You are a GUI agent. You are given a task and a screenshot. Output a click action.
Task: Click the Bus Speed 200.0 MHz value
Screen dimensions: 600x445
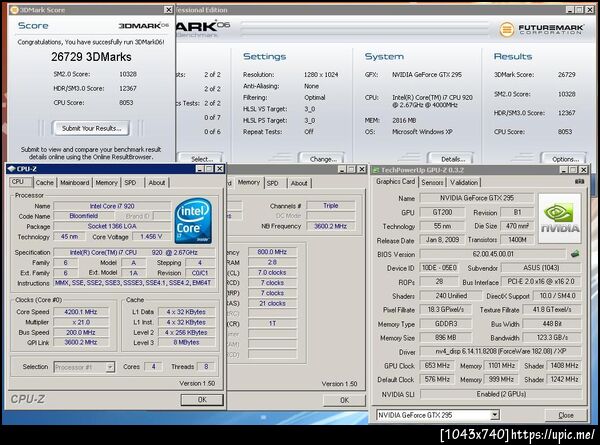[81, 333]
